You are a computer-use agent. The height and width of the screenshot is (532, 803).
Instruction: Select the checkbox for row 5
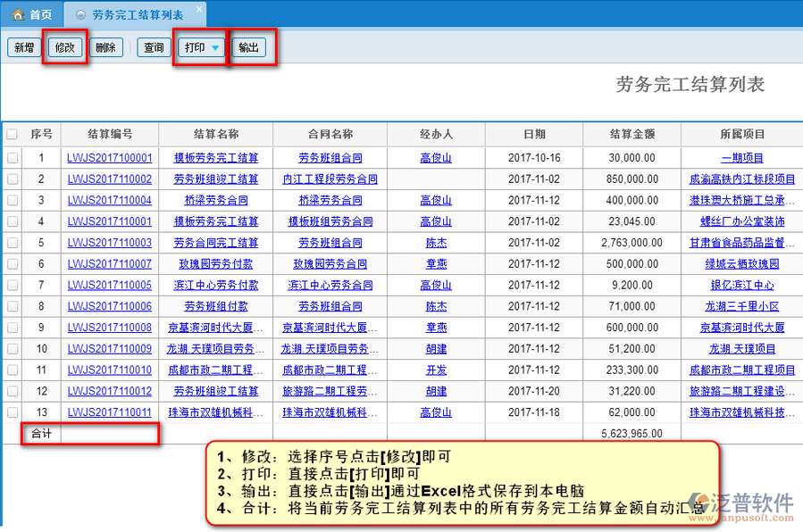(13, 243)
